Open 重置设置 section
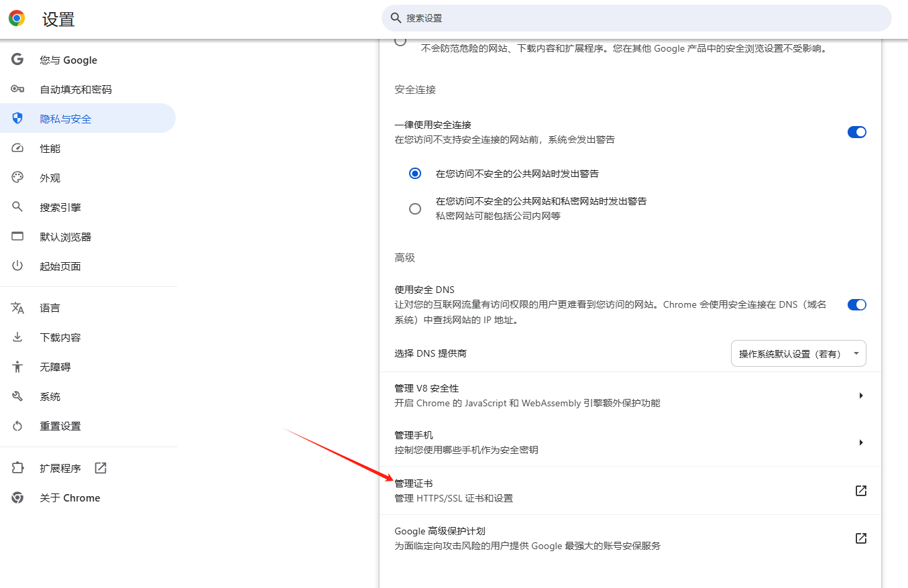The image size is (908, 588). (88, 426)
